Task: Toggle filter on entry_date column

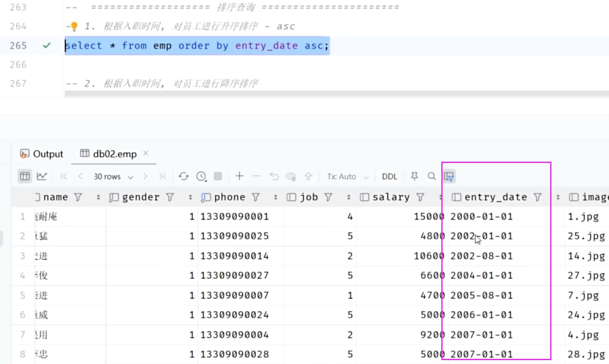Action: point(538,197)
